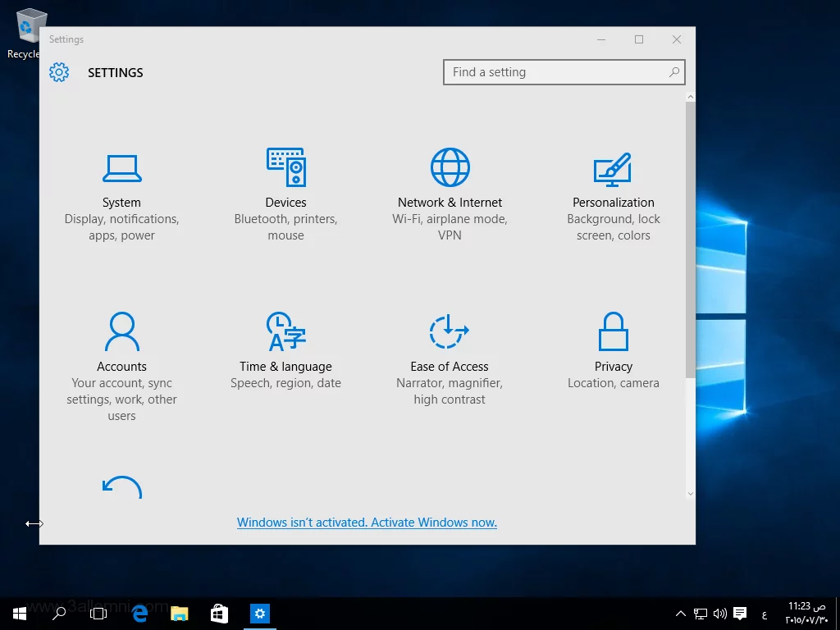Open the Windows Start menu
Screen dimensions: 840x630
[x=20, y=613]
